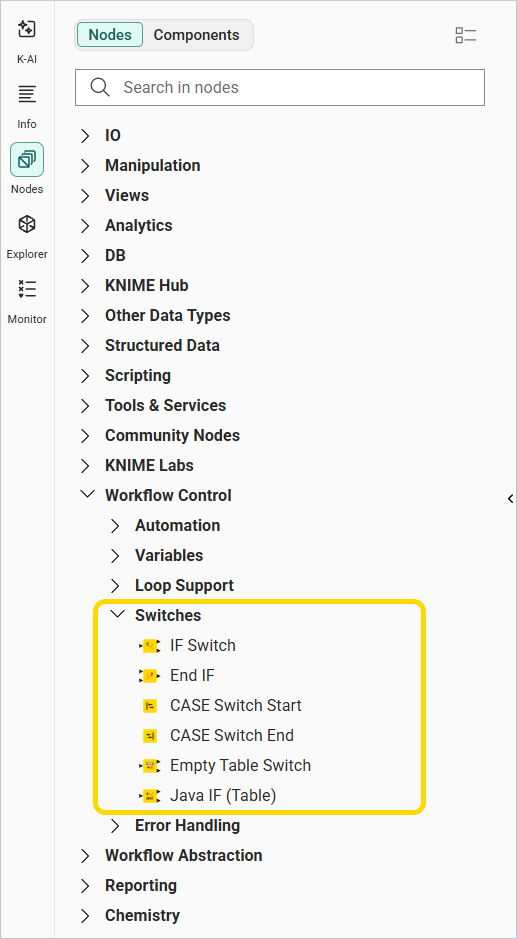Click the CASE Switch End node icon
Image resolution: width=517 pixels, height=939 pixels.
pyautogui.click(x=150, y=735)
